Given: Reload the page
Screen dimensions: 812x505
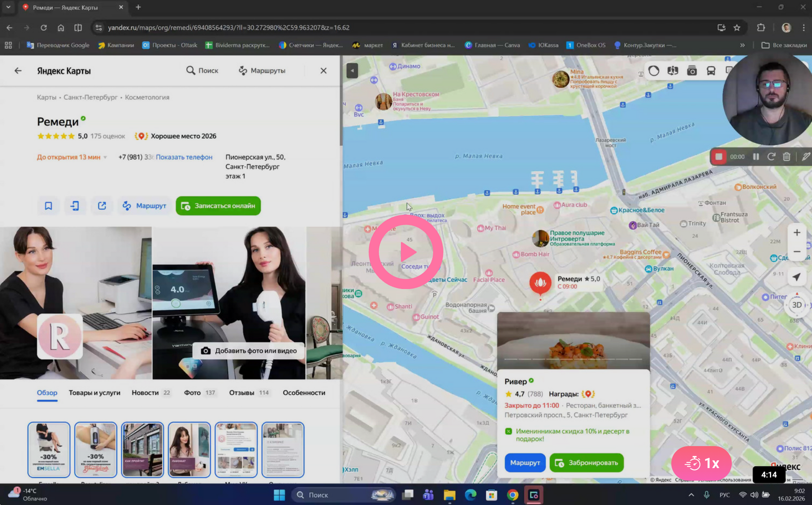Looking at the screenshot, I should click(43, 28).
